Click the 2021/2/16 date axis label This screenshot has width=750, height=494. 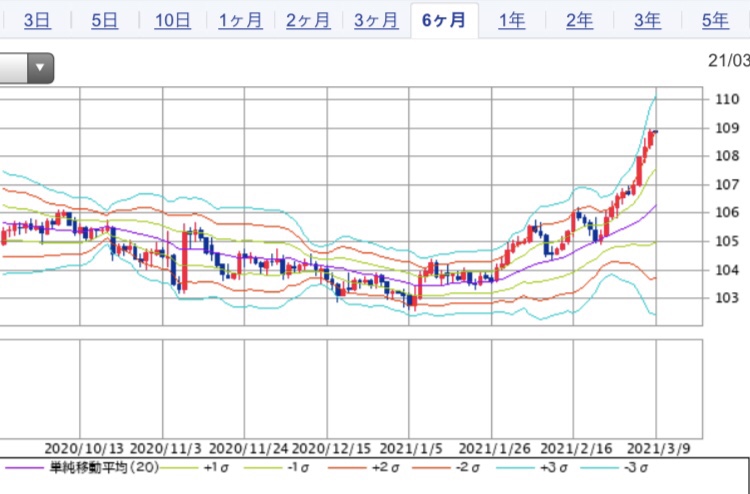pyautogui.click(x=576, y=449)
